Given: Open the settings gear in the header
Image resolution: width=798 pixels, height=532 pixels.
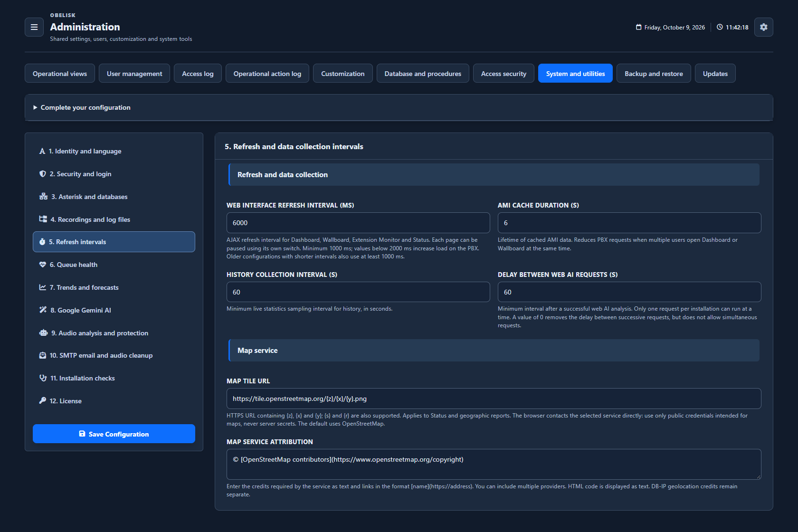Looking at the screenshot, I should [763, 27].
